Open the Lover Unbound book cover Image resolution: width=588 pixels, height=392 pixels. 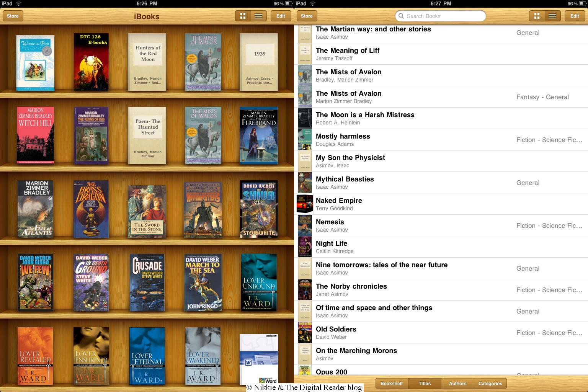[x=259, y=283]
